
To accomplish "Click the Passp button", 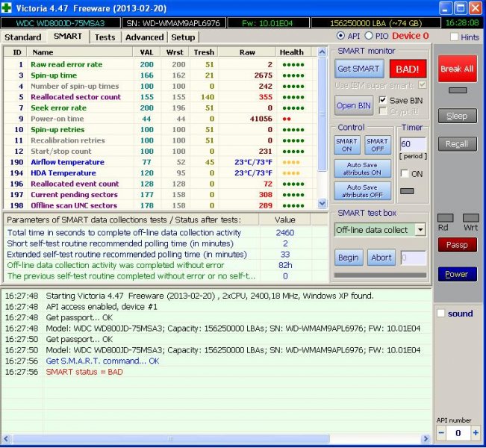I will pyautogui.click(x=457, y=244).
